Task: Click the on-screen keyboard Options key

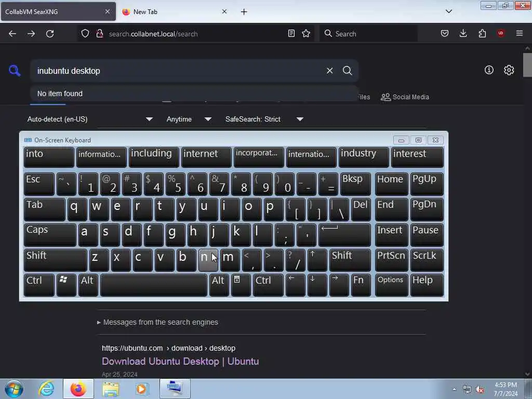Action: (x=392, y=285)
